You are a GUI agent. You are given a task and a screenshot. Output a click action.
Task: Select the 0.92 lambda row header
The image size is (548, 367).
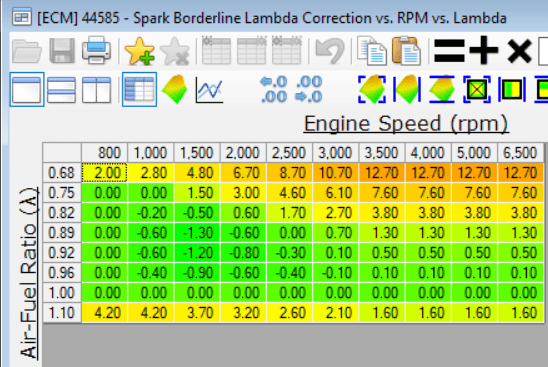pos(62,252)
